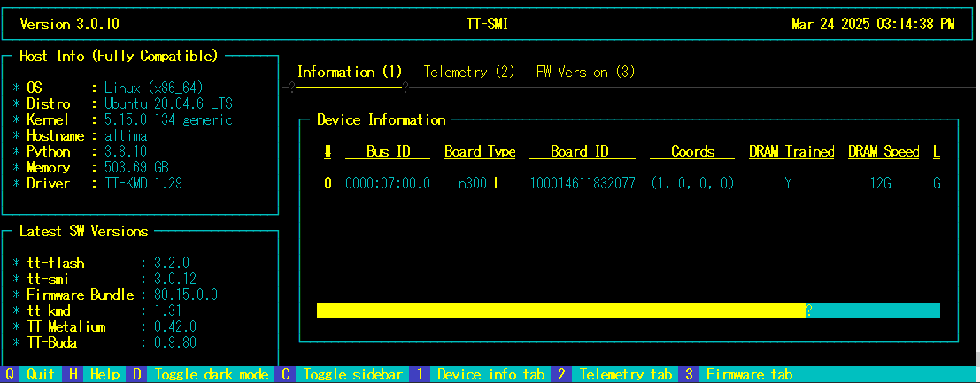980x383 pixels.
Task: Click TT-Metalium version 0.42.0
Action: [175, 326]
